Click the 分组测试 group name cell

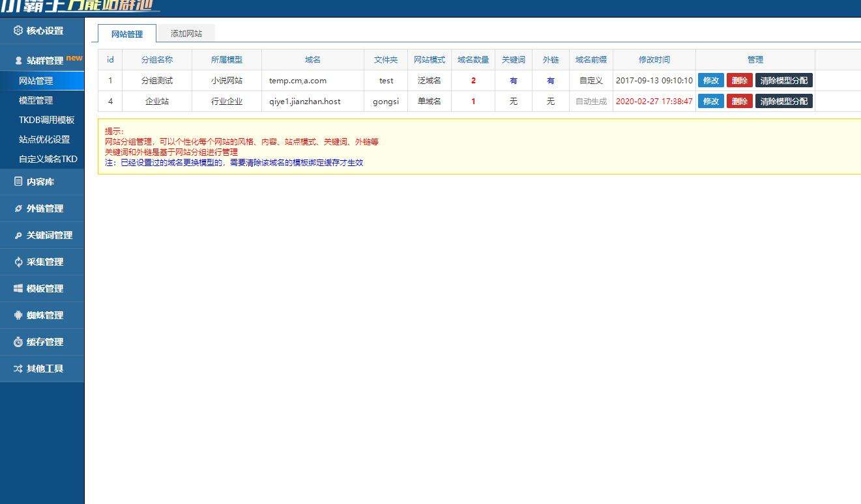[x=157, y=81]
